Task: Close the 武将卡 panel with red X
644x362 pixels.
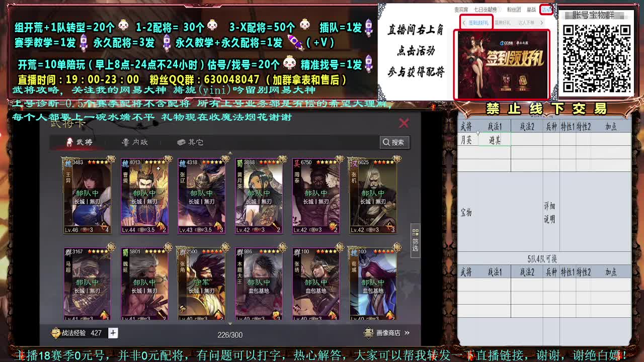Action: click(x=404, y=123)
